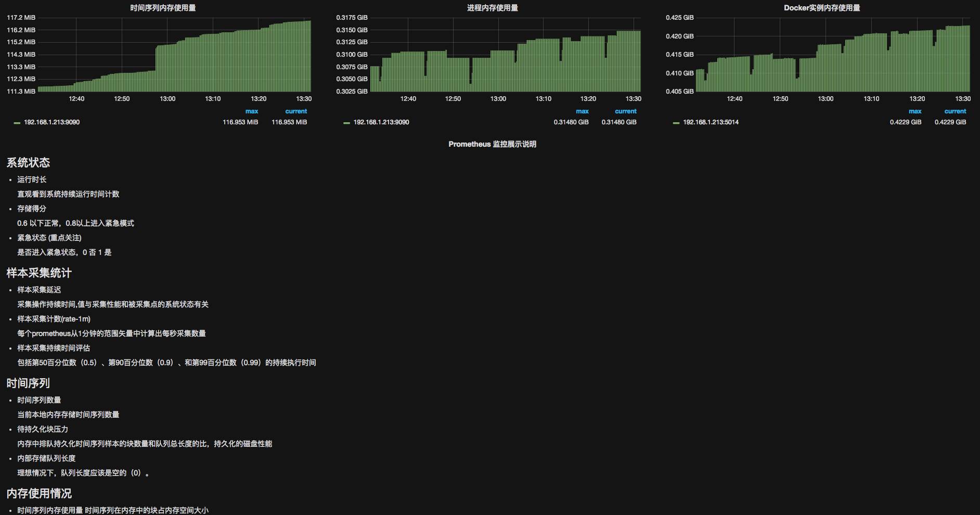Toggle series color swatch in 进程内存使用量 legend
Image resolution: width=980 pixels, height=515 pixels.
tap(347, 123)
